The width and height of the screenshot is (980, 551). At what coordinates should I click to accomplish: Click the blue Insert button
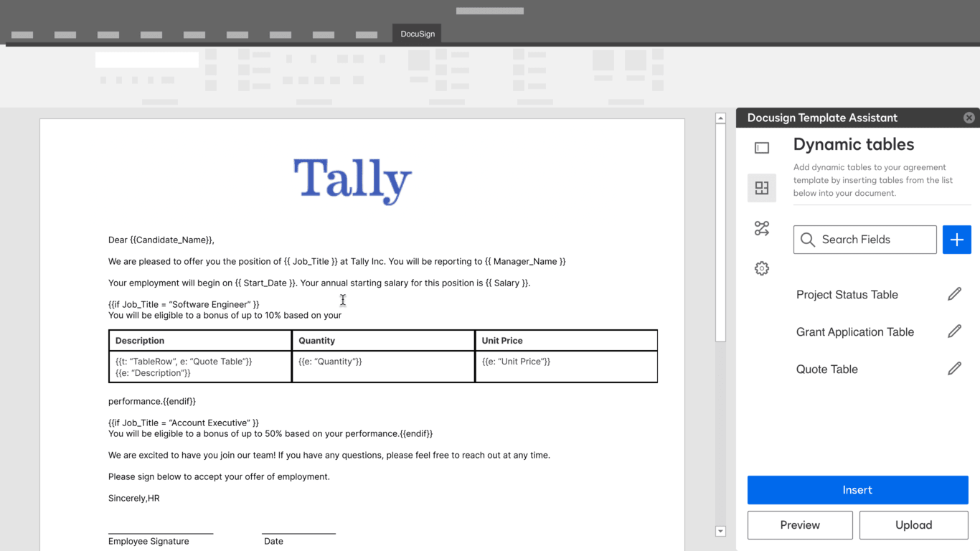click(857, 490)
